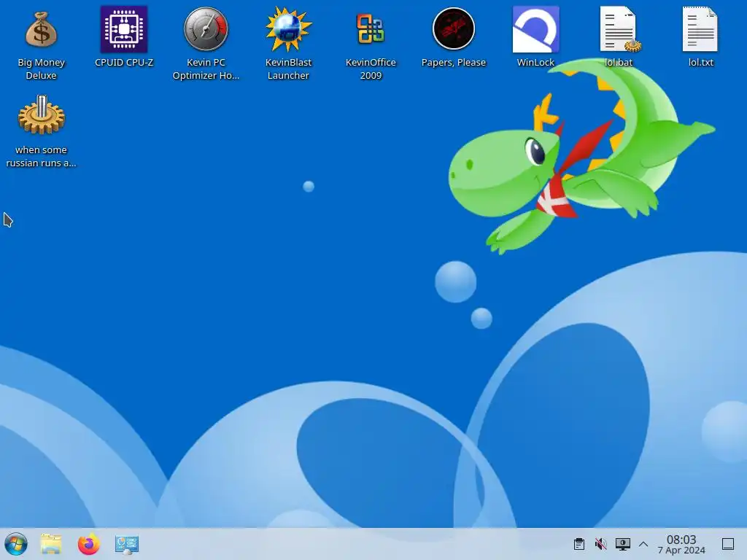Select the CPUID CPU-Z shortcut
747x560 pixels.
click(x=124, y=29)
